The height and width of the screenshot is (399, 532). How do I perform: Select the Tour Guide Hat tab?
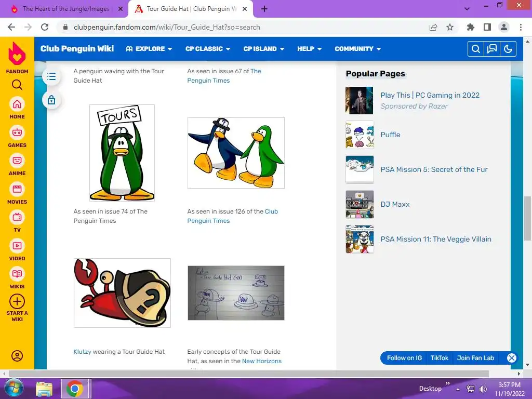pos(192,9)
